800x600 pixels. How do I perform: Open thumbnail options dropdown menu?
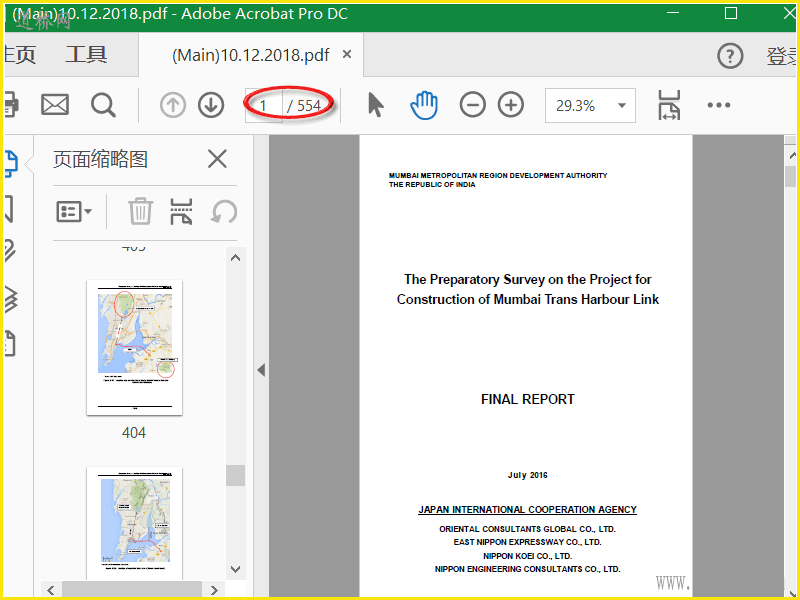tap(74, 211)
